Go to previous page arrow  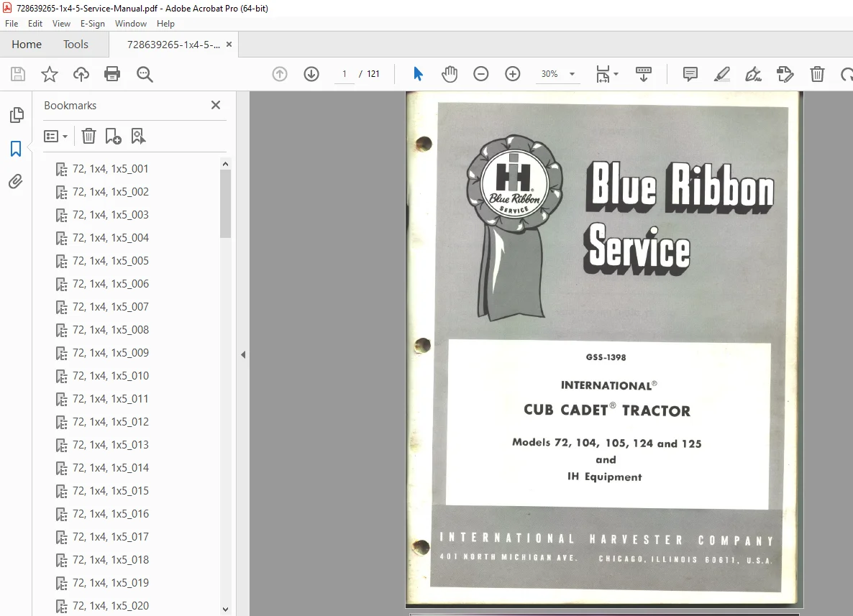pyautogui.click(x=280, y=74)
